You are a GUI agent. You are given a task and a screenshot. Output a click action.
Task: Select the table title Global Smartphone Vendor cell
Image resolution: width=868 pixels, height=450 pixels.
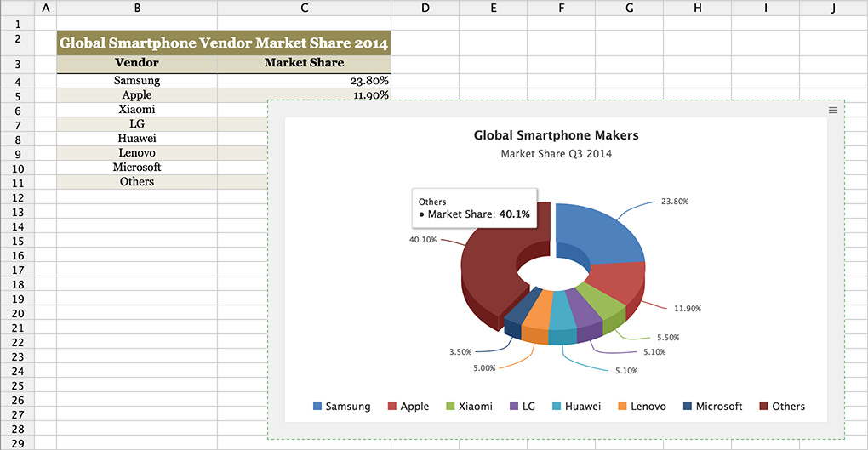click(x=224, y=43)
